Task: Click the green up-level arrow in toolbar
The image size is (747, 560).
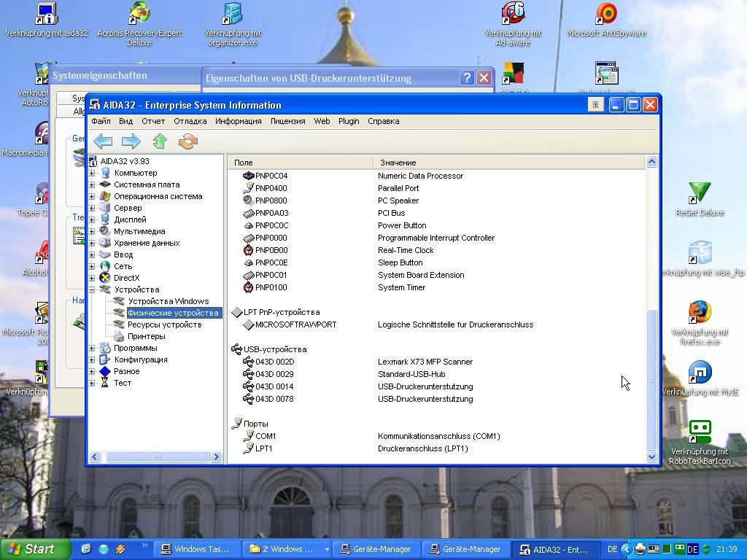Action: (160, 141)
